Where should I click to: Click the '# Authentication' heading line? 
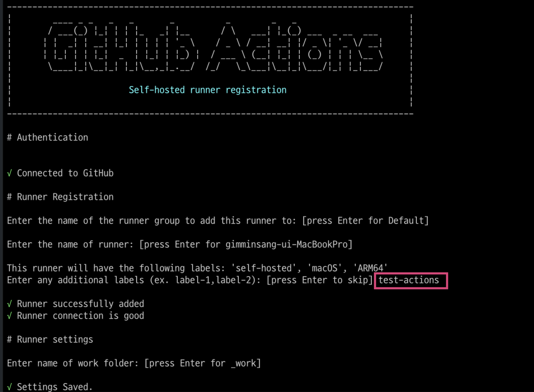[x=47, y=138]
